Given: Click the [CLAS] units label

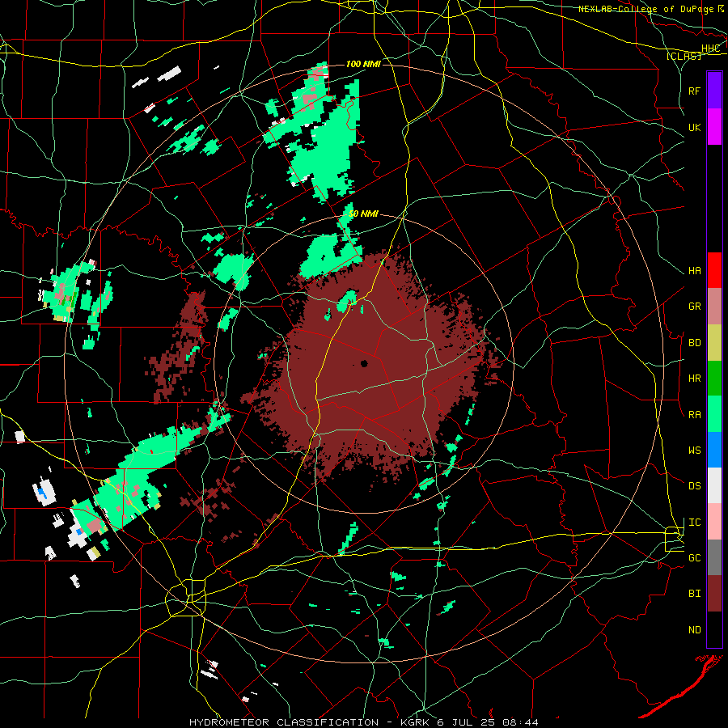Looking at the screenshot, I should pyautogui.click(x=684, y=56).
